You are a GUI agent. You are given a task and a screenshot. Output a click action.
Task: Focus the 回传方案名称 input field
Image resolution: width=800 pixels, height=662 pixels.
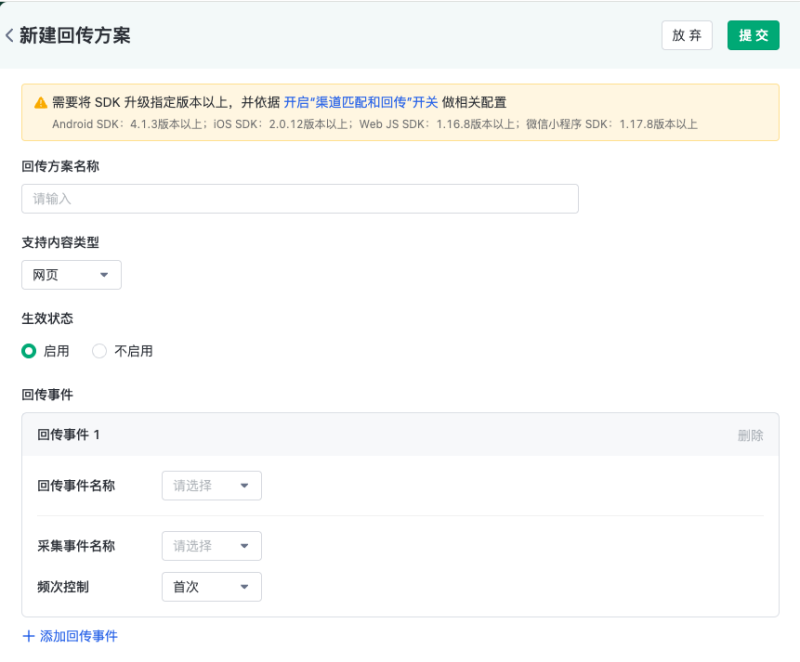click(x=300, y=199)
